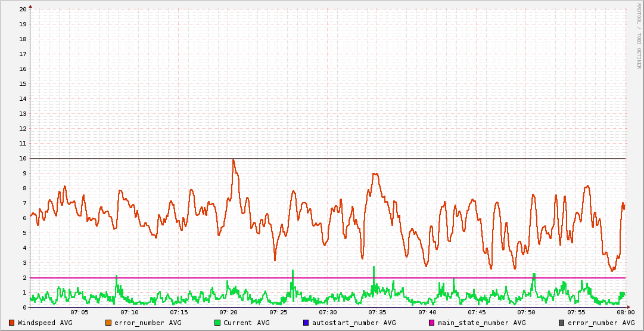This screenshot has width=644, height=331.
Task: Click the 07:35 time axis label
Action: click(377, 312)
